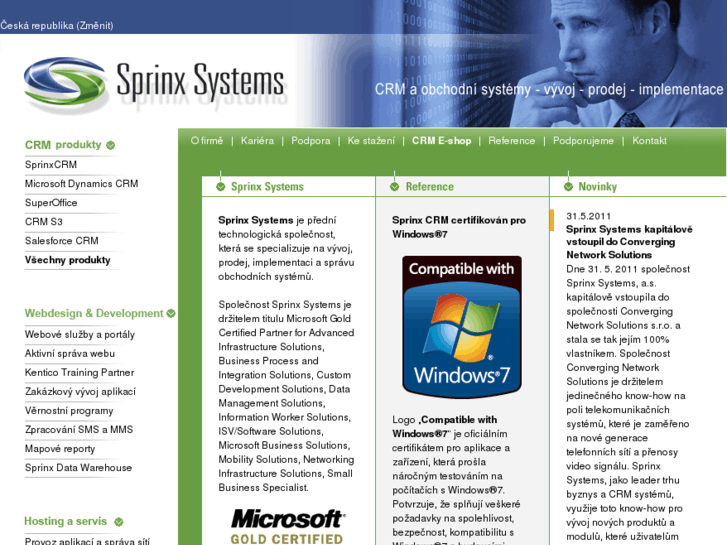
Task: Open the Všechny produkty link
Action: click(x=68, y=260)
